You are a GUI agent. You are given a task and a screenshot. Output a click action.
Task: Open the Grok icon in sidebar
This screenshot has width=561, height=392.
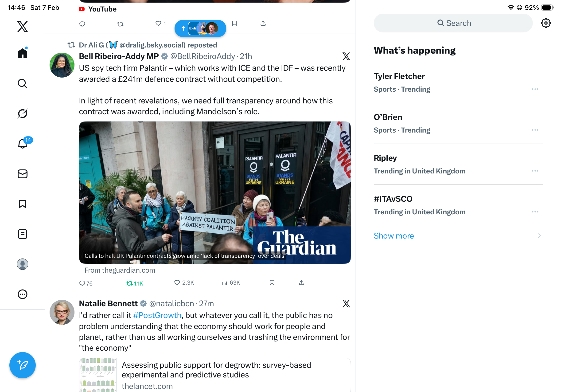(23, 114)
